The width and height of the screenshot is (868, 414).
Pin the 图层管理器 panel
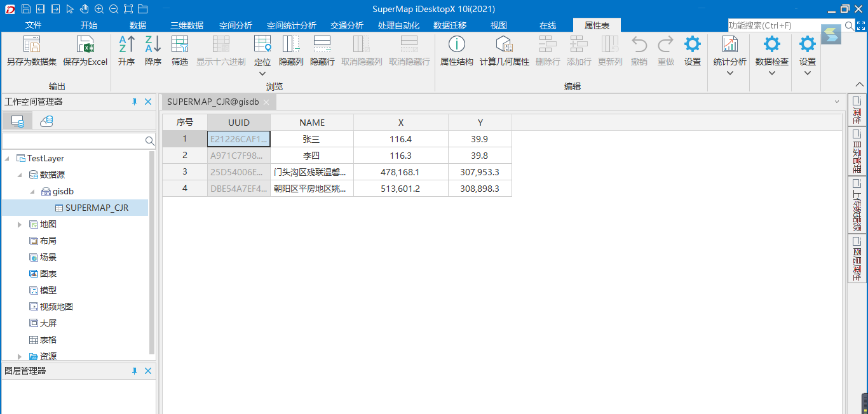pyautogui.click(x=134, y=371)
